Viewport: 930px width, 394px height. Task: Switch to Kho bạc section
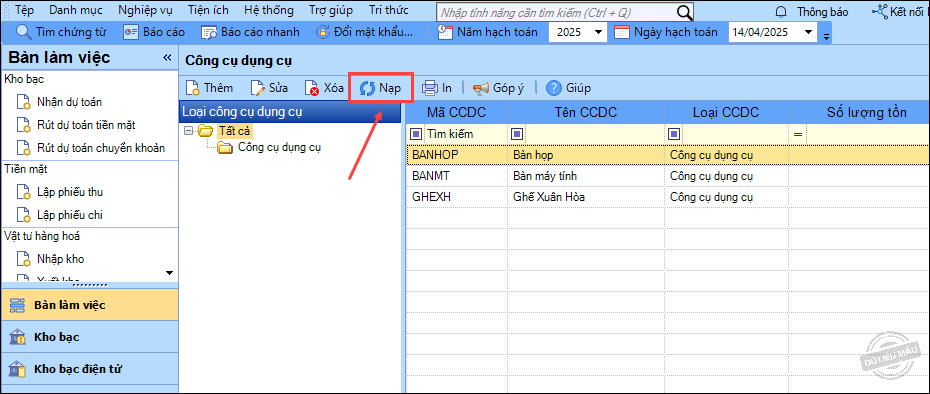pos(89,337)
